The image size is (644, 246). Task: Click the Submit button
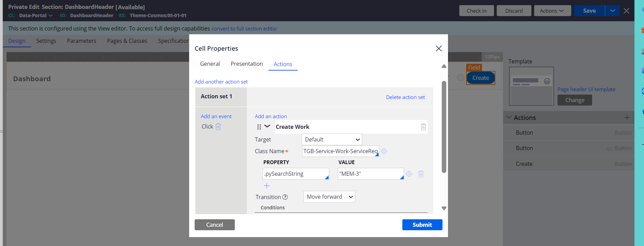(x=422, y=225)
